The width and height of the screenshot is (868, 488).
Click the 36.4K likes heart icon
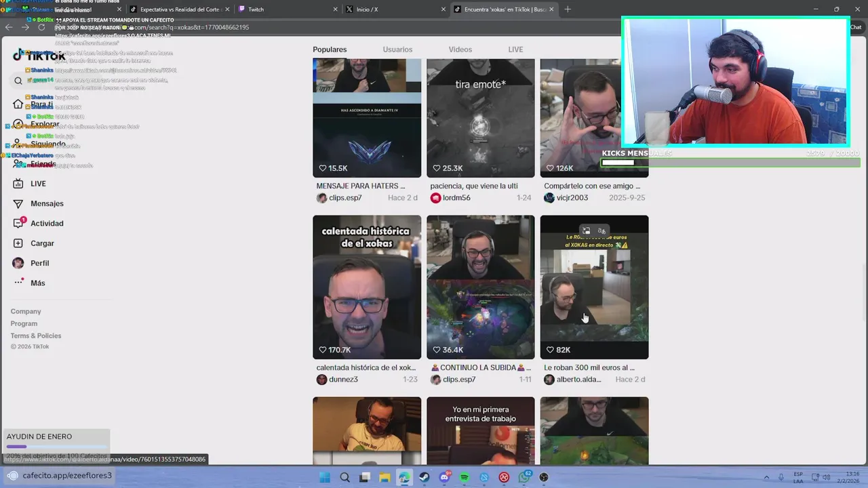pos(437,350)
